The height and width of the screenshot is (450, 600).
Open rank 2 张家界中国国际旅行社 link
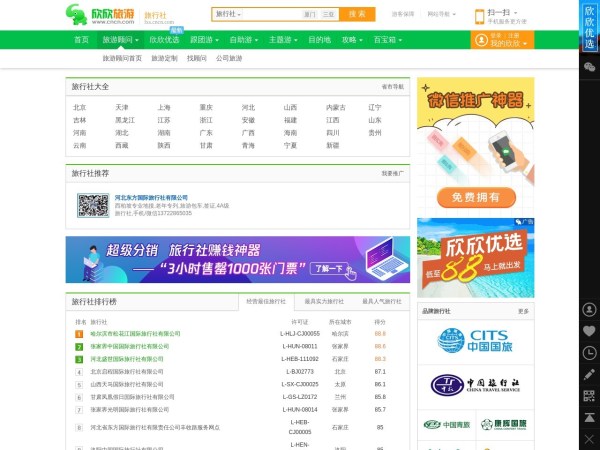pyautogui.click(x=130, y=346)
